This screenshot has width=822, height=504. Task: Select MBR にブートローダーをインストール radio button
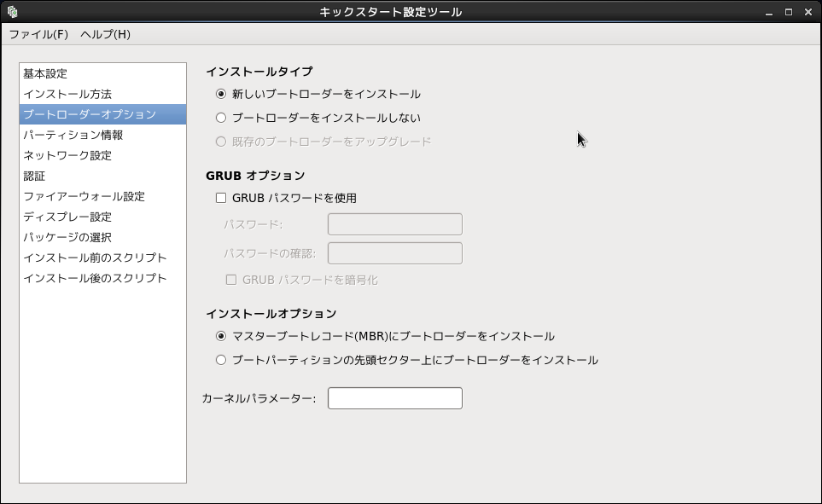[221, 336]
